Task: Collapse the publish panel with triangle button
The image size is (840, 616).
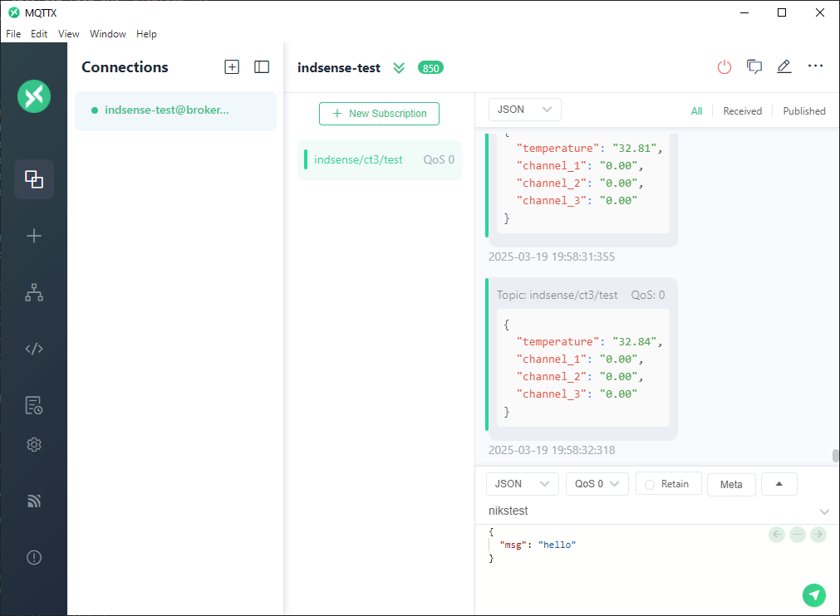Action: click(779, 484)
